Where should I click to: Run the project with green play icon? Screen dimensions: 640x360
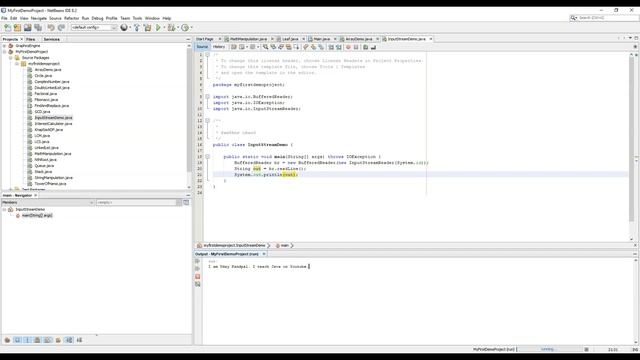point(158,27)
